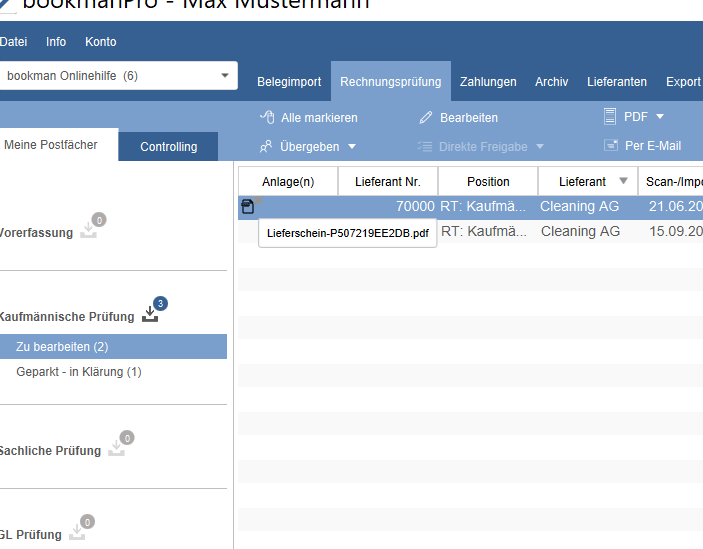This screenshot has width=703, height=549.
Task: Open the Sachliche Prüfung section
Action: (50, 451)
